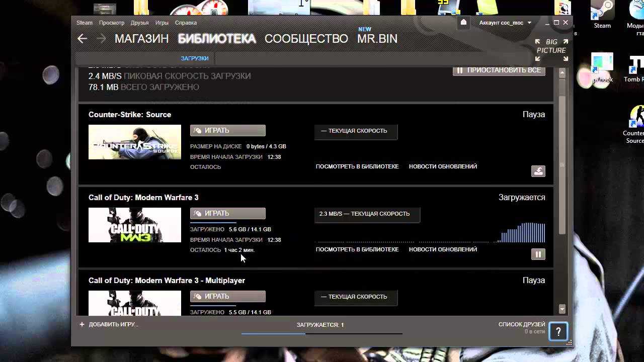
Task: Resume Counter-Strike: Source download icon
Action: point(538,171)
